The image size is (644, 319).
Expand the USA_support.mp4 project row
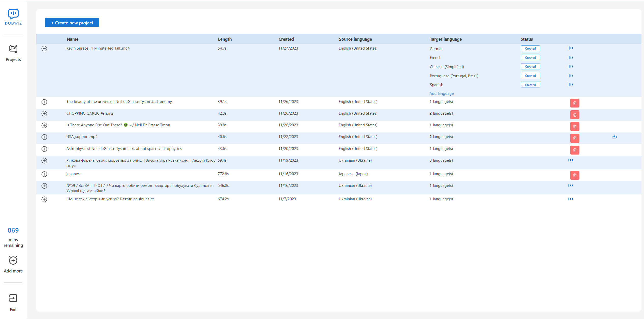click(x=44, y=137)
